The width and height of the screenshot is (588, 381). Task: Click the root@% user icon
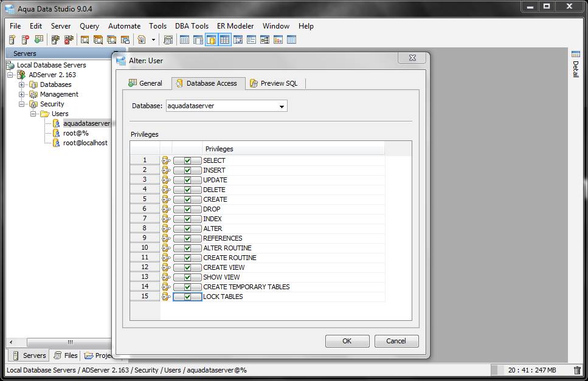[x=57, y=133]
